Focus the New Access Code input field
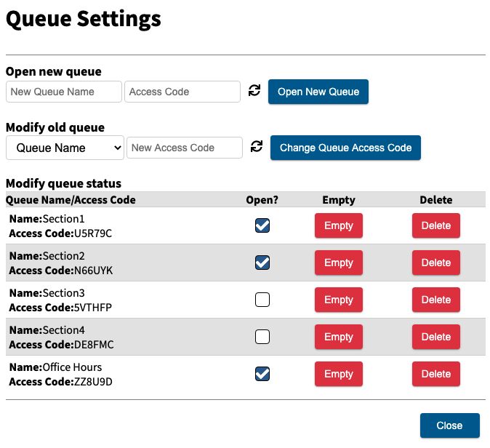This screenshot has height=448, width=490. click(x=185, y=148)
